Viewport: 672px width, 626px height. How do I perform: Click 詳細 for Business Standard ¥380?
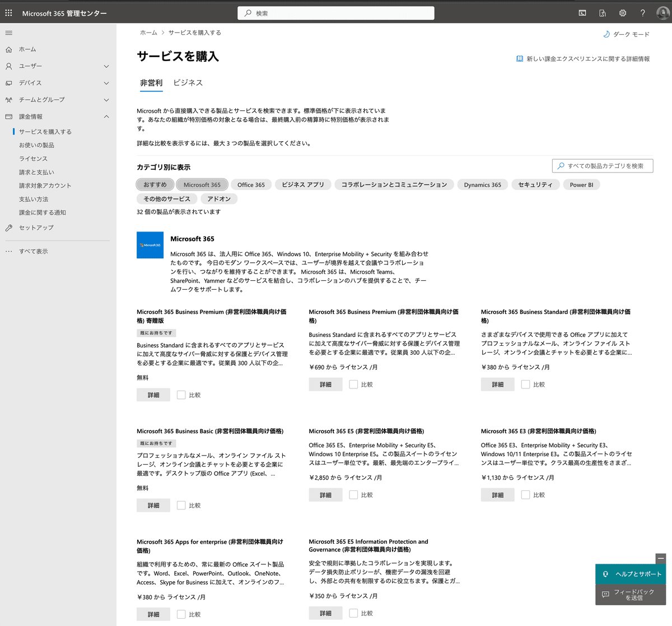[x=497, y=384]
